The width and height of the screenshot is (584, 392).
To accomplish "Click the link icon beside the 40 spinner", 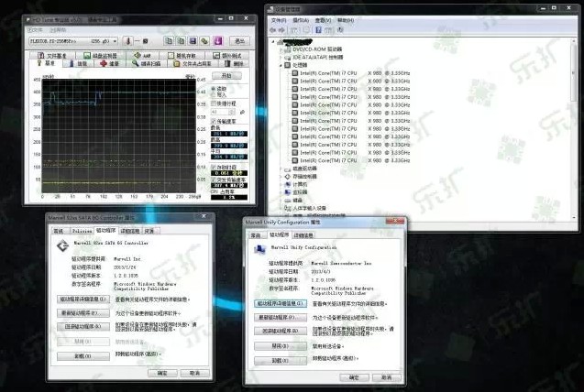I will [x=242, y=112].
